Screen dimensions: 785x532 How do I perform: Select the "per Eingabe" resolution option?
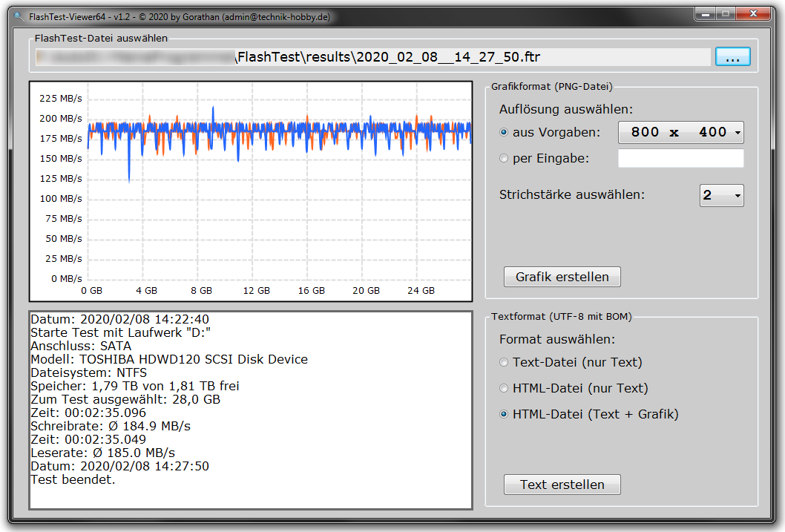point(505,158)
